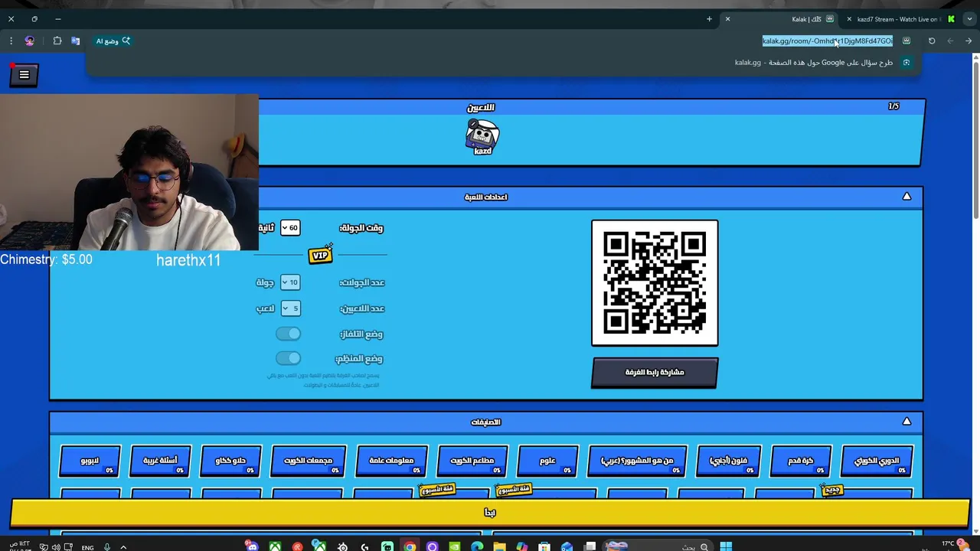Collapse the اعدادات اللعبة settings panel
Image resolution: width=980 pixels, height=551 pixels.
click(906, 197)
